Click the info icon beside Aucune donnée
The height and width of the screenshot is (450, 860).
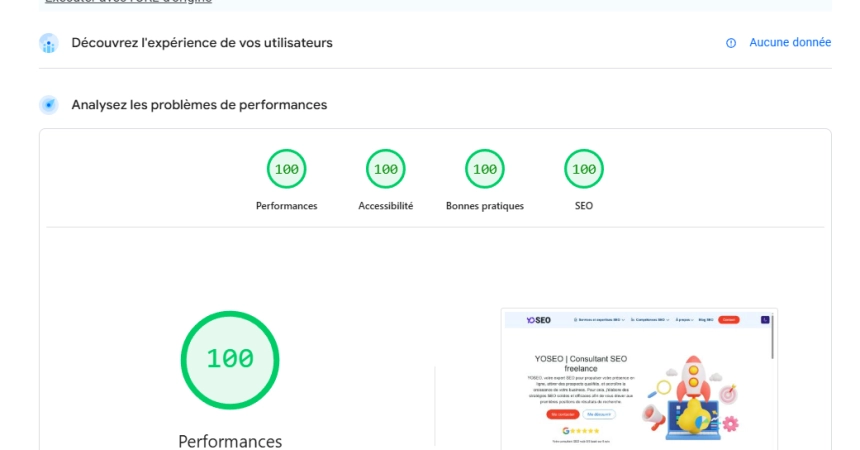tap(731, 43)
